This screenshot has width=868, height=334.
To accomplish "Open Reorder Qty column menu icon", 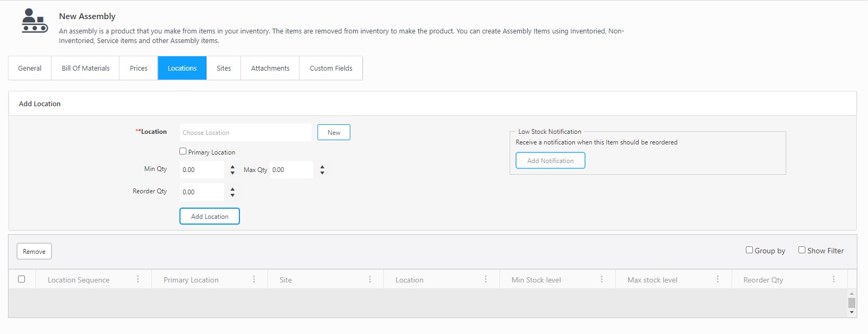I will pos(833,279).
